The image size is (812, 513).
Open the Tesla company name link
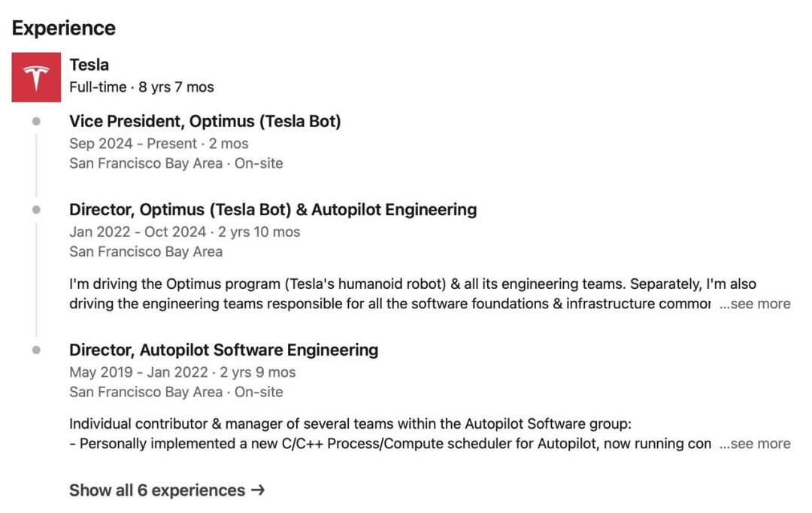coord(89,65)
